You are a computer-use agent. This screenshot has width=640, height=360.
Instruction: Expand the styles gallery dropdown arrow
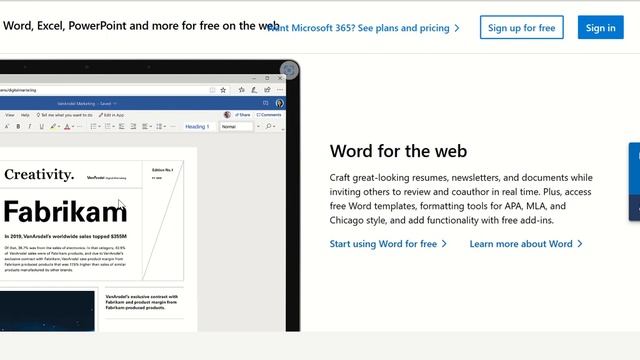(x=258, y=126)
